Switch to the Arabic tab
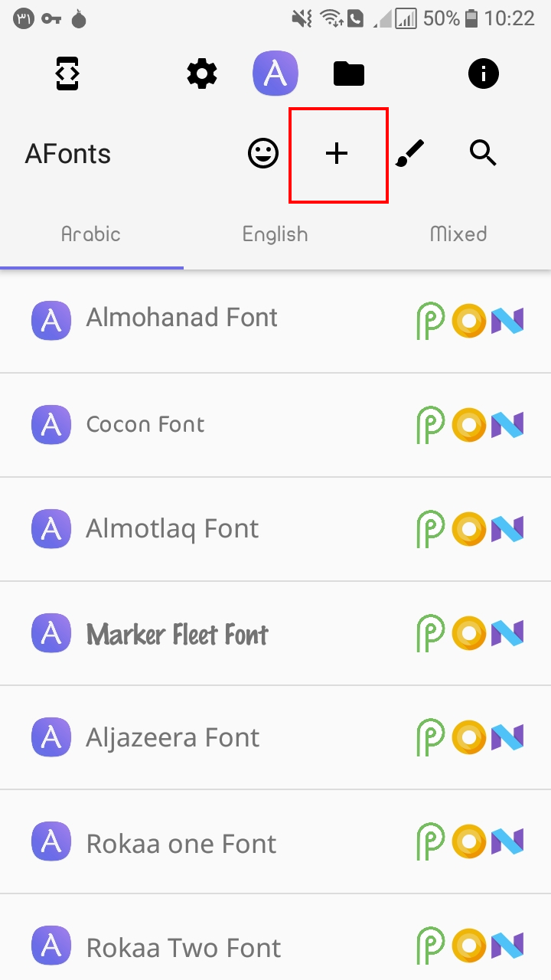The height and width of the screenshot is (980, 551). (x=91, y=234)
